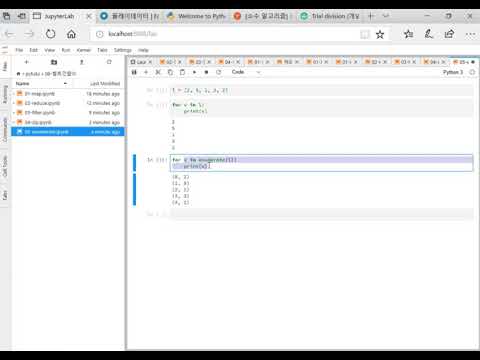Click the empty last code cell
Screen dimensions: 480x360
[x=321, y=214]
